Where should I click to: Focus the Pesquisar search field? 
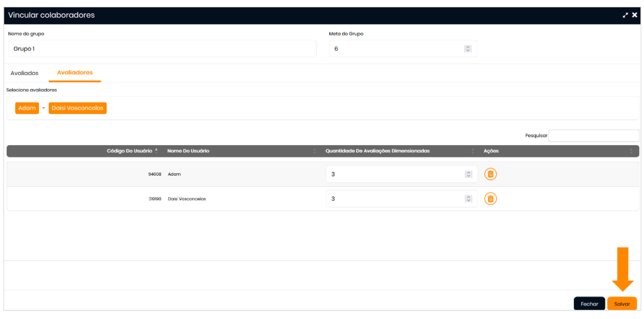pos(593,136)
